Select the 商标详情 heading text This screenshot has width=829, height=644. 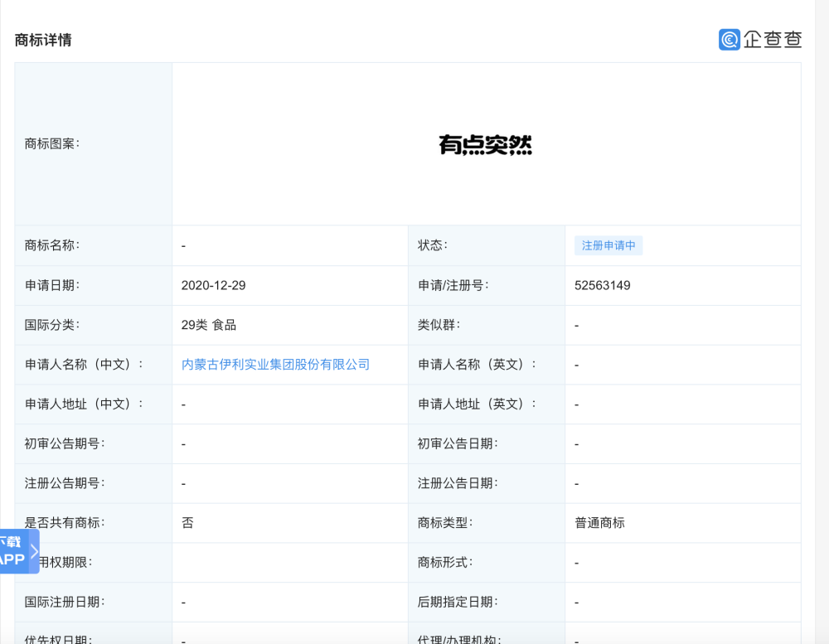coord(43,40)
